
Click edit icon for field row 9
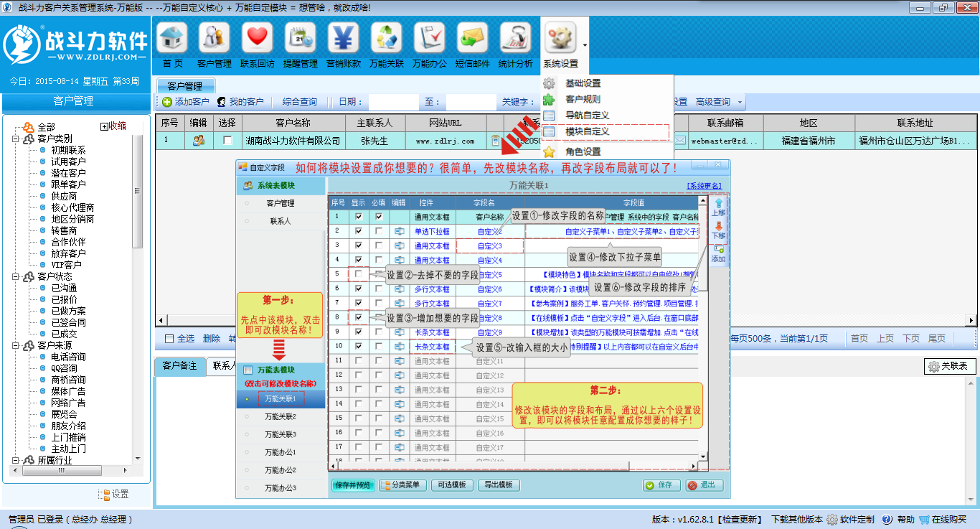pos(399,332)
